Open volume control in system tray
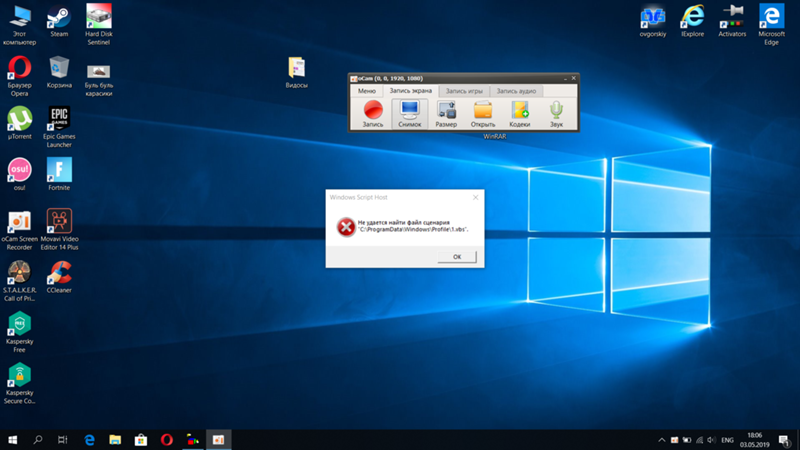This screenshot has height=450, width=800. [x=711, y=440]
